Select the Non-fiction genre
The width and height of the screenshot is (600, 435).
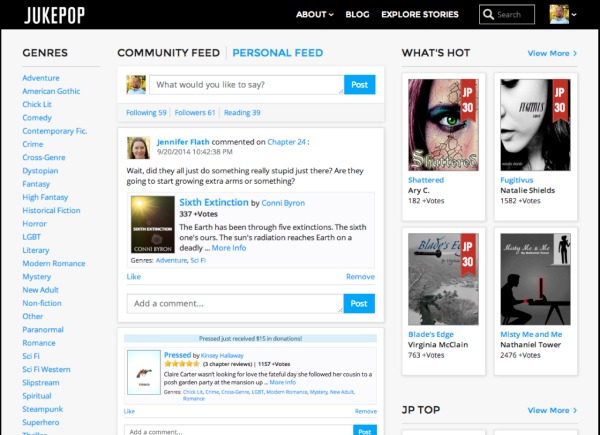pyautogui.click(x=42, y=303)
